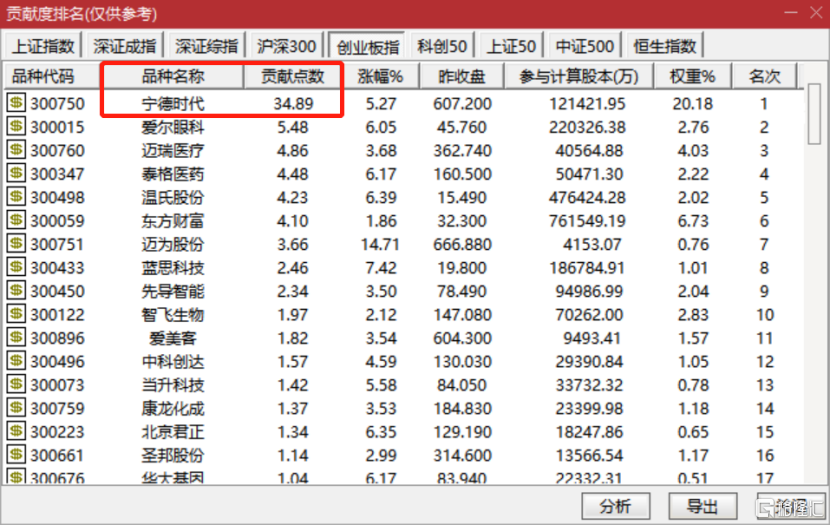The image size is (830, 525).
Task: Click the icon beside stock code 300015
Action: pyautogui.click(x=16, y=126)
